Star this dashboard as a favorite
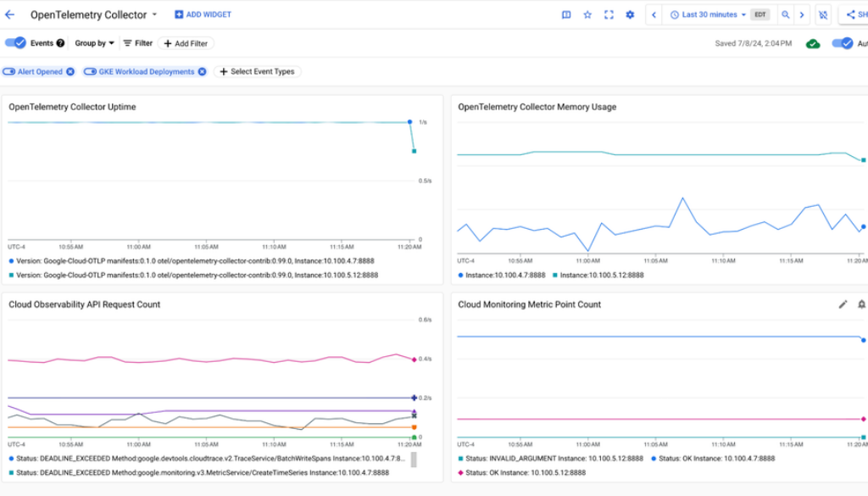The height and width of the screenshot is (496, 868). point(587,14)
